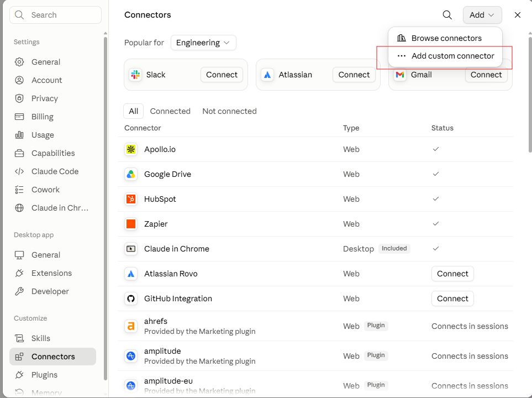This screenshot has height=398, width=532.
Task: Open Usage settings in sidebar
Action: (52, 135)
